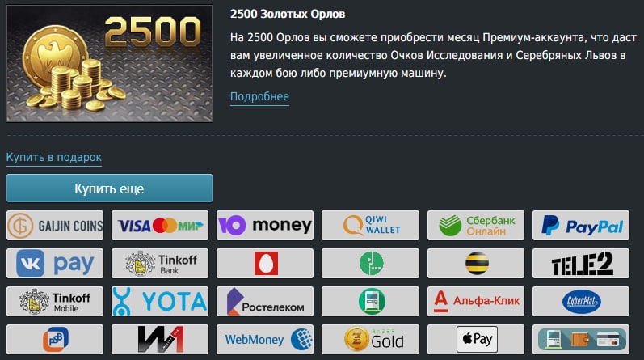Select YOTA payment option
The image size is (644, 360).
pyautogui.click(x=160, y=302)
